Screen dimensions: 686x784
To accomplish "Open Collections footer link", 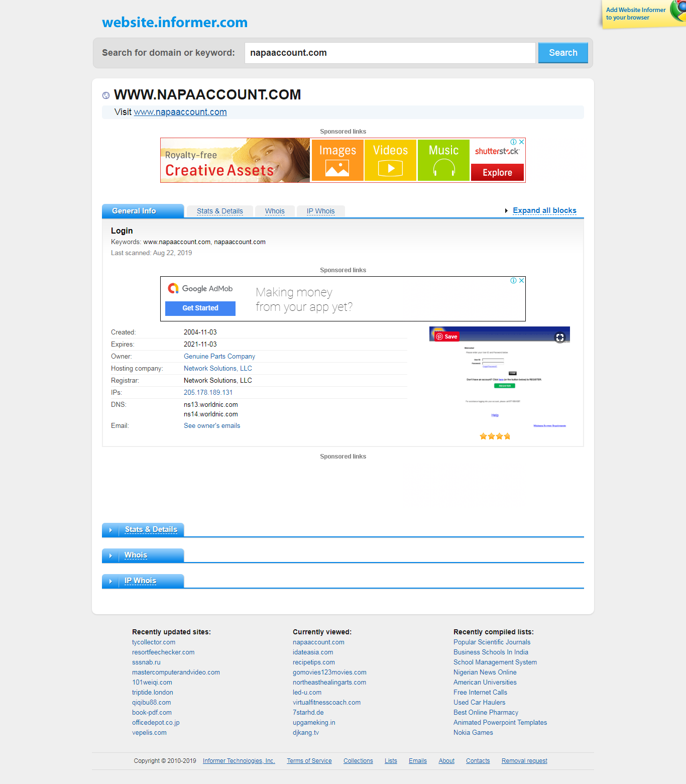I will pyautogui.click(x=358, y=761).
